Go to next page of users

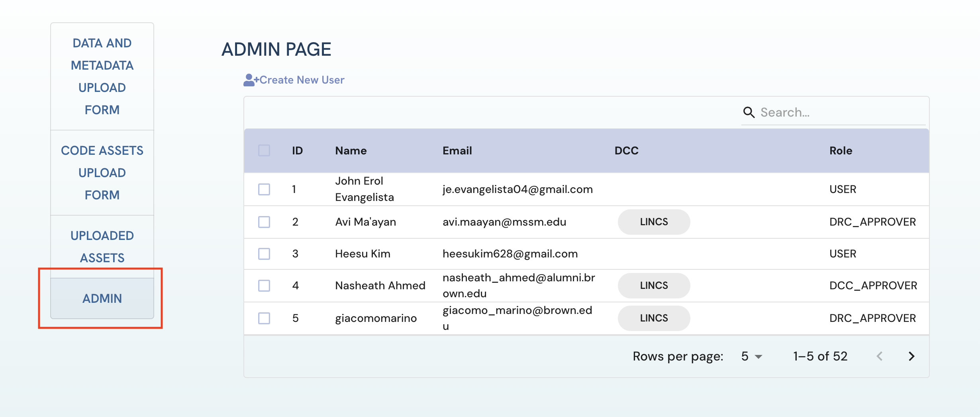pos(911,356)
